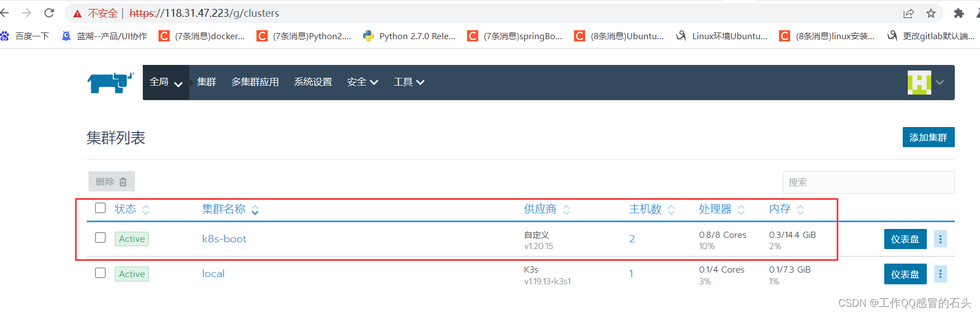Click the 0.3/14.4 GiB memory value
Viewport: 980px width, 314px height.
[792, 235]
